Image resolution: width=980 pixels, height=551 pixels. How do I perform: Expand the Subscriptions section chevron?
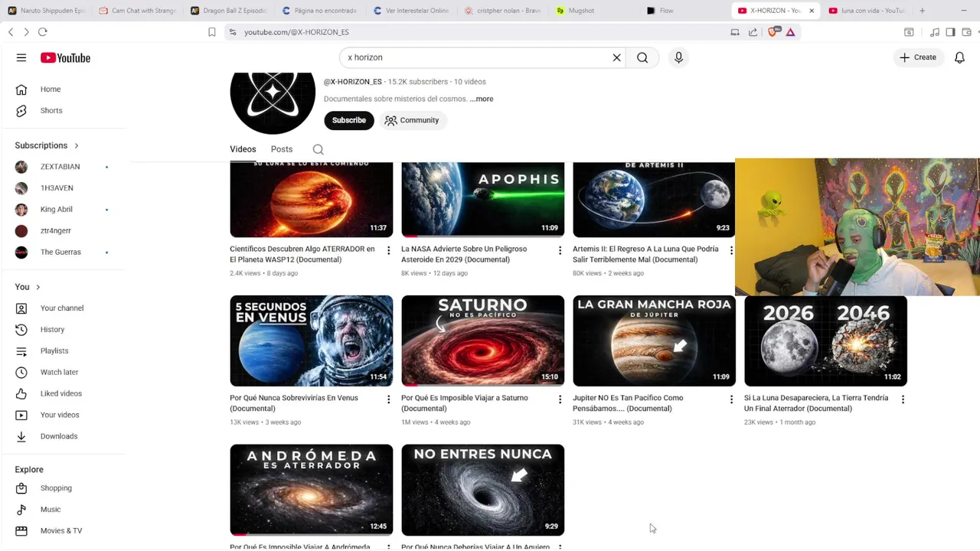click(x=77, y=145)
